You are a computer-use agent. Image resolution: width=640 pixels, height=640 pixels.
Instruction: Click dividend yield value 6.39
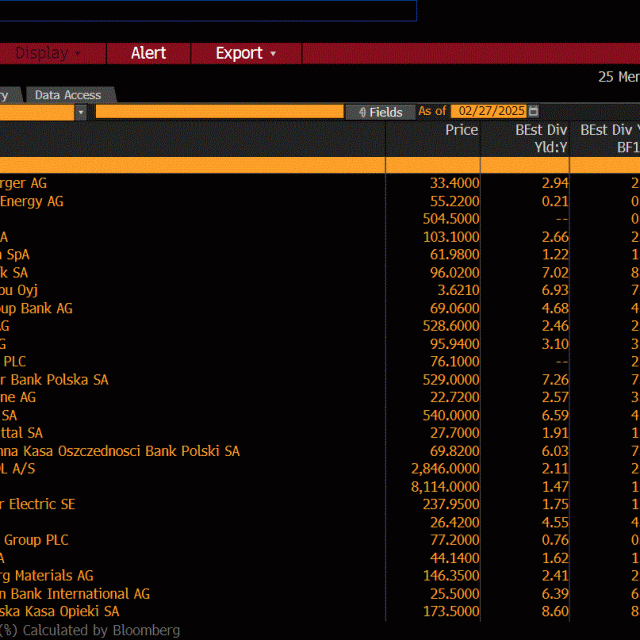click(555, 593)
